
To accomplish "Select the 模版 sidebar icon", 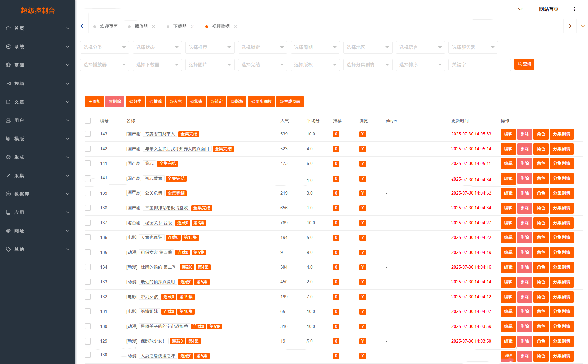I will pyautogui.click(x=8, y=139).
